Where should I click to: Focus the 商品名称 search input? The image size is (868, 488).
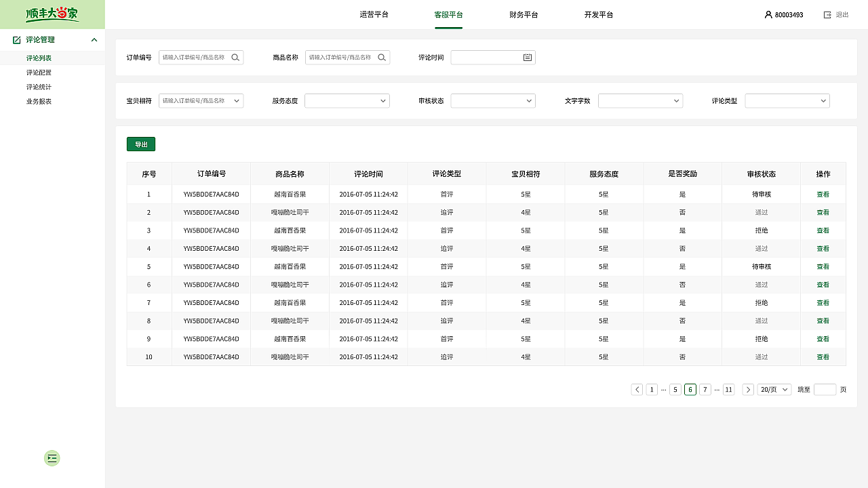347,58
